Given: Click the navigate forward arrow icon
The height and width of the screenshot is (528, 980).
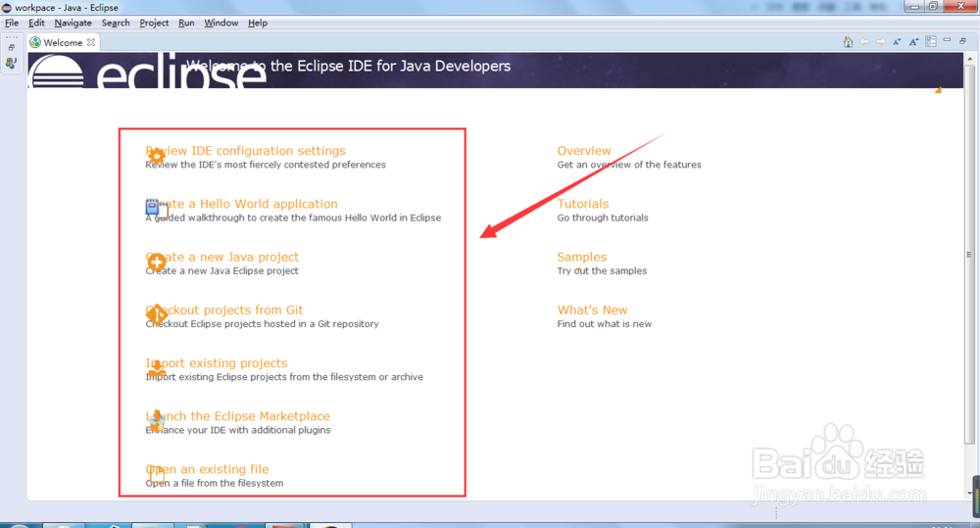Looking at the screenshot, I should click(881, 42).
